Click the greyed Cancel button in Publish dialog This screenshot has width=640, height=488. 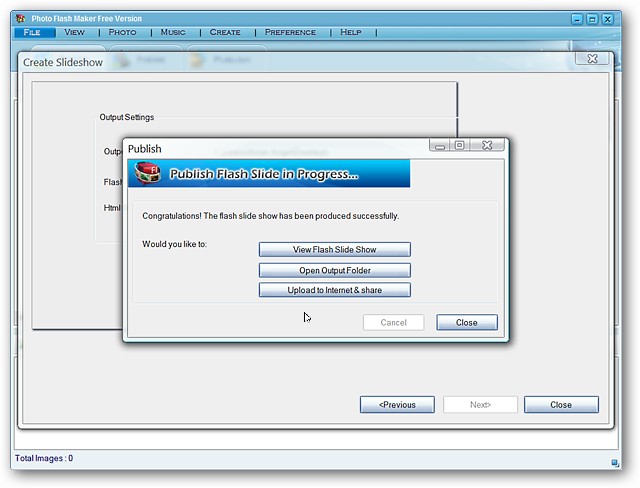point(393,322)
